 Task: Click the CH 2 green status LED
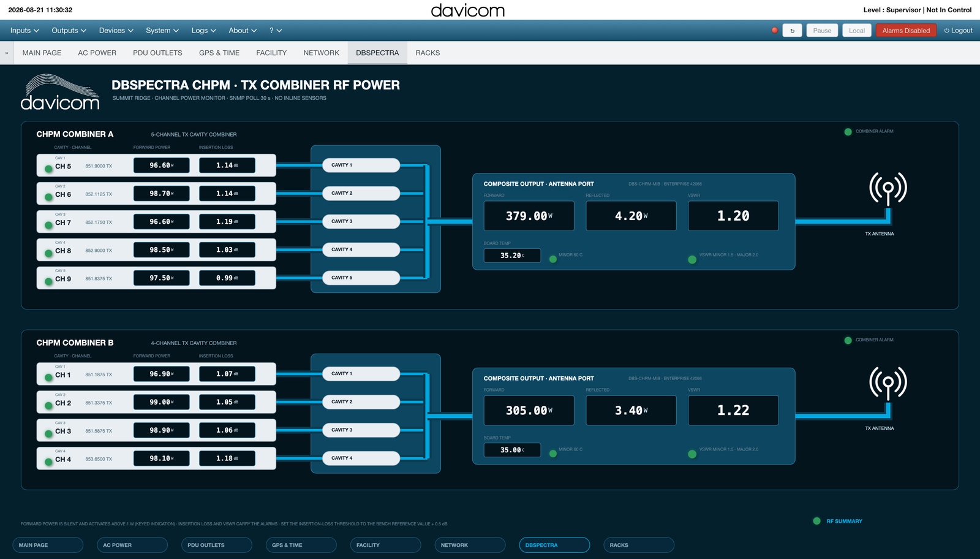(48, 406)
